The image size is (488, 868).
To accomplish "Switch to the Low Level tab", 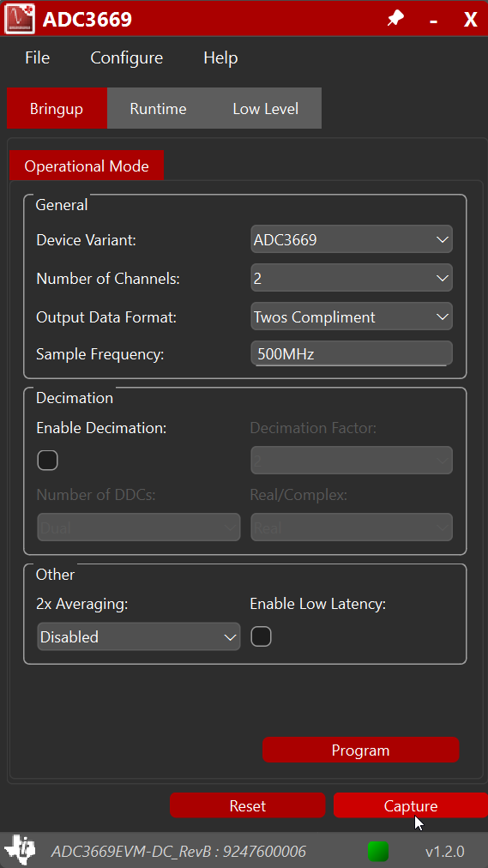I will pyautogui.click(x=266, y=108).
